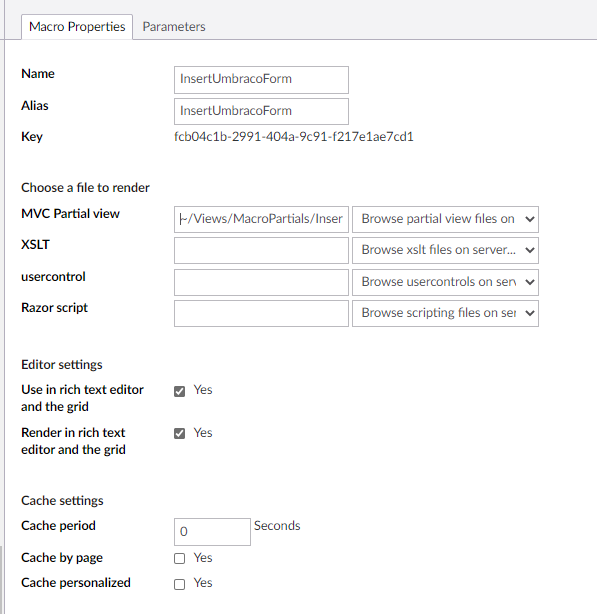Click the Cache period seconds field

click(212, 532)
